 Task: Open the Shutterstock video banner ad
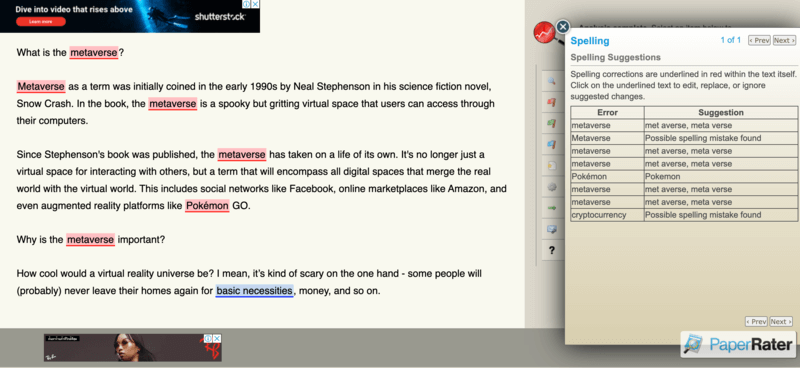pyautogui.click(x=130, y=16)
